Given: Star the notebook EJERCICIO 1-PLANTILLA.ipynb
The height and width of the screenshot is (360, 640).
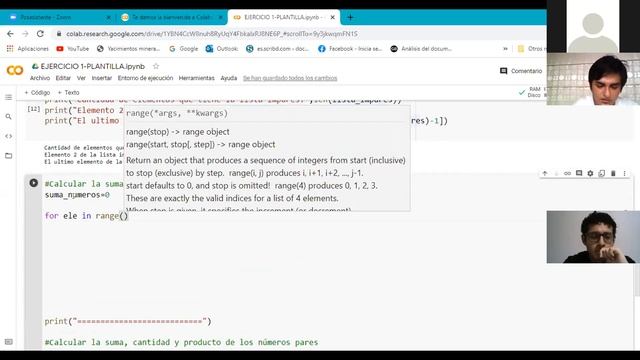Looking at the screenshot, I should click(156, 66).
